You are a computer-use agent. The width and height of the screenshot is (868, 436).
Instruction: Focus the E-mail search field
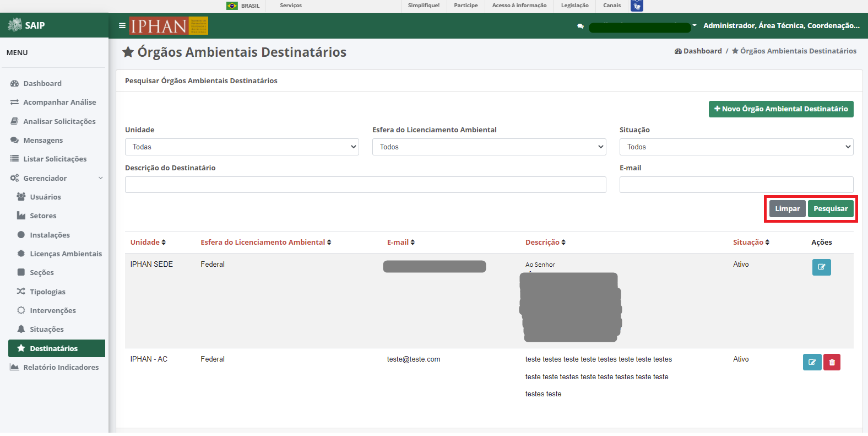coord(736,185)
